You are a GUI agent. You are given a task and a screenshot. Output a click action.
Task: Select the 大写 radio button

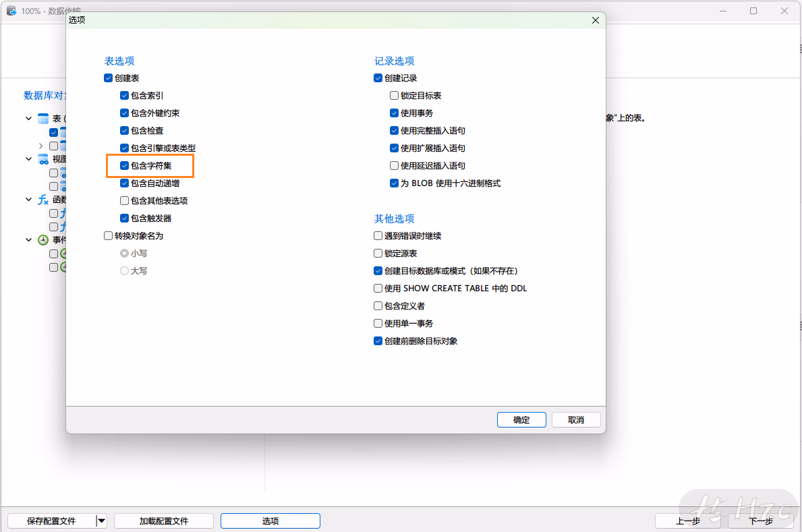coord(124,270)
